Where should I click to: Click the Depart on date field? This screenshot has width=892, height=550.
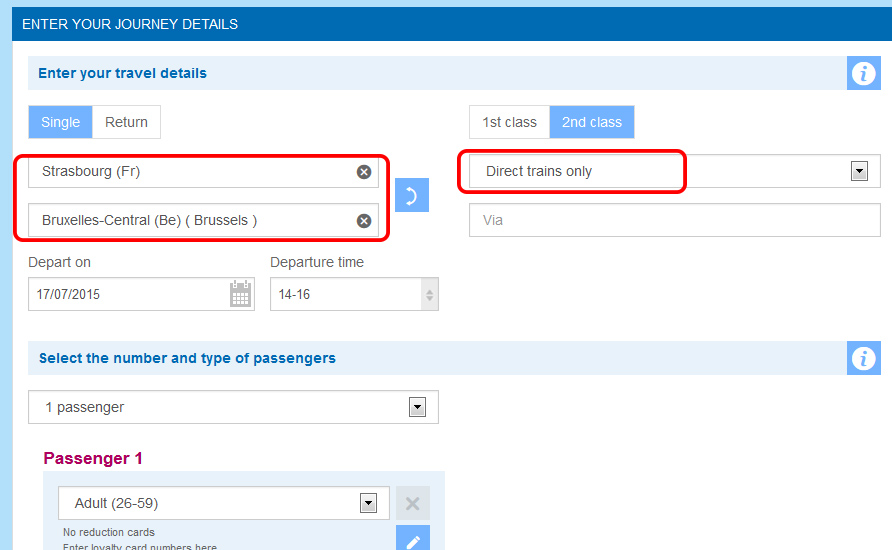[x=141, y=294]
